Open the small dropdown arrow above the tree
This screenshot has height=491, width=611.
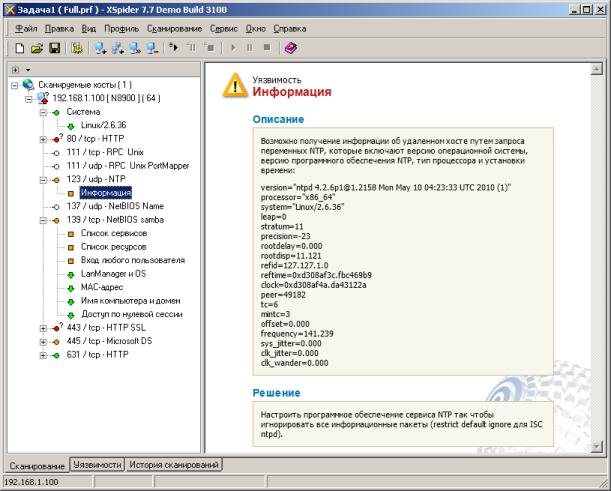tap(28, 70)
